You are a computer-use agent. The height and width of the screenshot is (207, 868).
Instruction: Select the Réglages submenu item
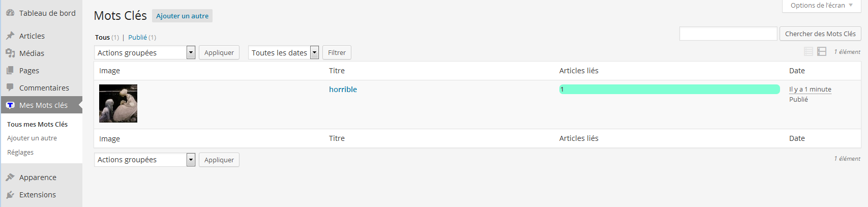tap(20, 152)
